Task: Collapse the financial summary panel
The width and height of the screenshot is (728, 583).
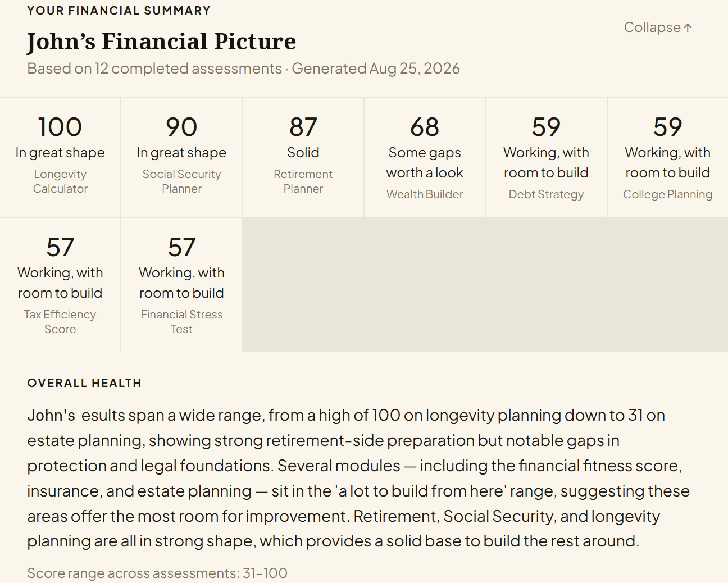Action: 658,28
